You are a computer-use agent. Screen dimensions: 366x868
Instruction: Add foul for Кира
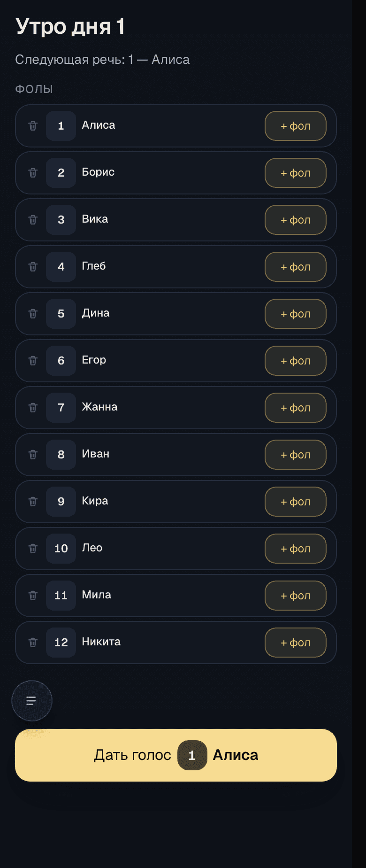(x=296, y=502)
